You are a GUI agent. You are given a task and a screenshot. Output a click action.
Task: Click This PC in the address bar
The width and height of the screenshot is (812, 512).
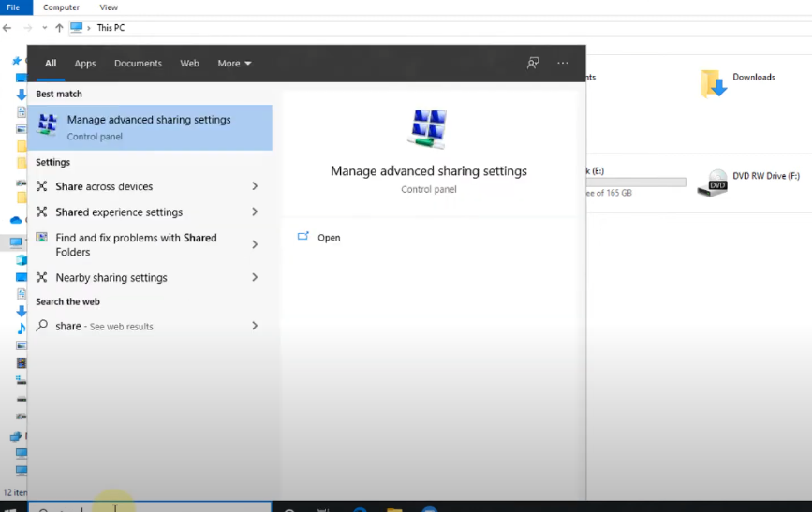[x=111, y=28]
